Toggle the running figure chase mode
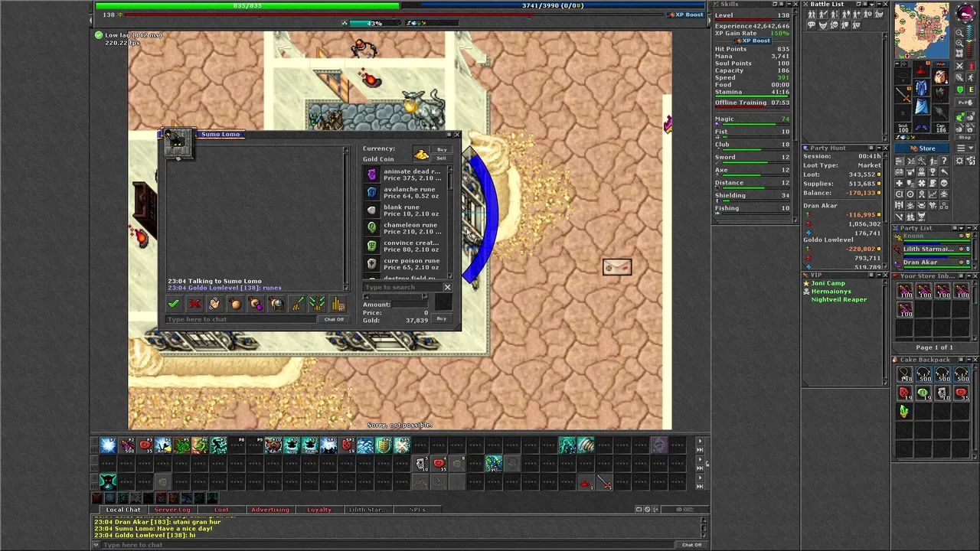Screen dimensions: 980x551 pos(971,77)
